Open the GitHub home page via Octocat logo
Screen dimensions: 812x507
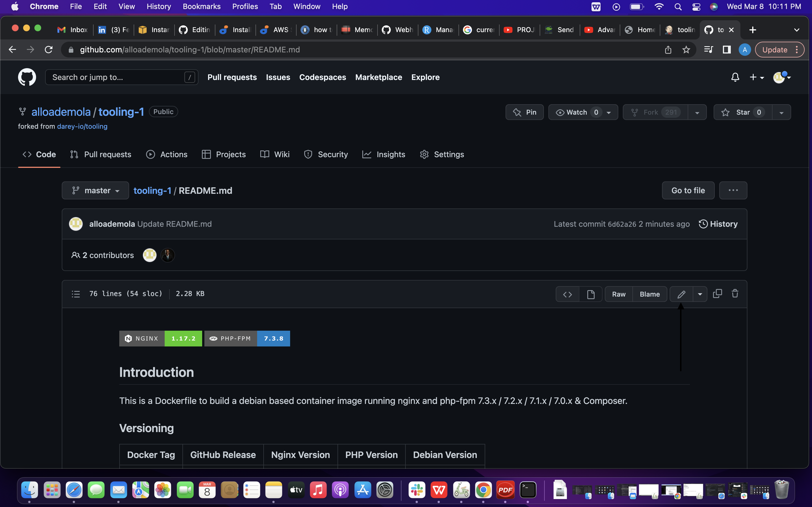click(x=27, y=77)
